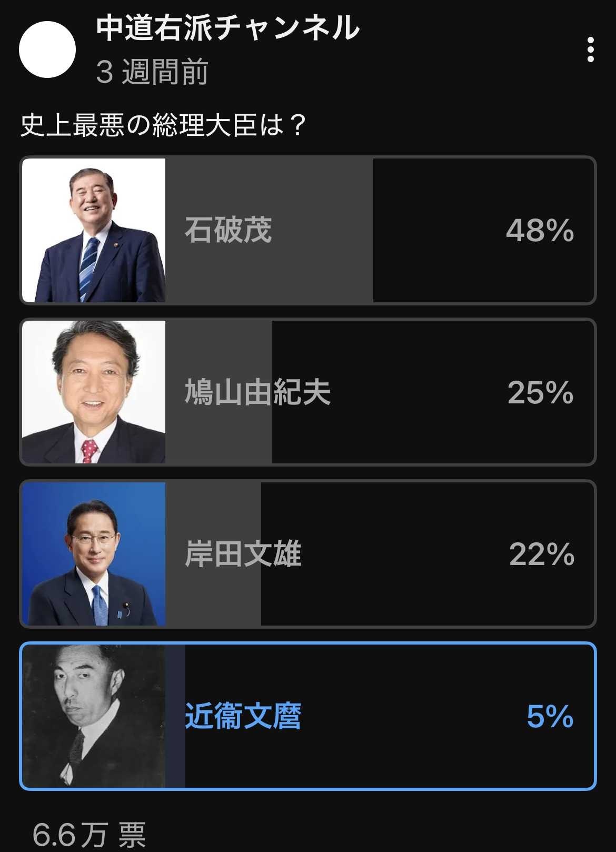616x852 pixels.
Task: Click the 48% result figure
Action: tap(540, 230)
